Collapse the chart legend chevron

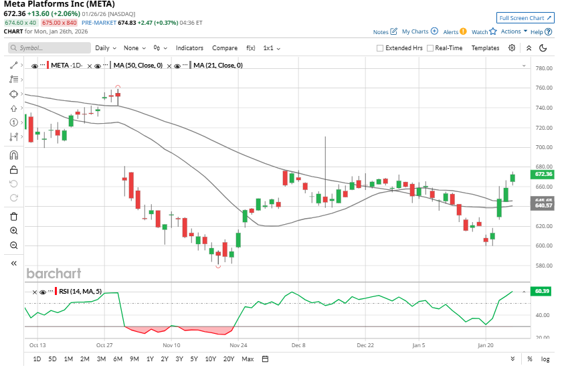[x=524, y=66]
